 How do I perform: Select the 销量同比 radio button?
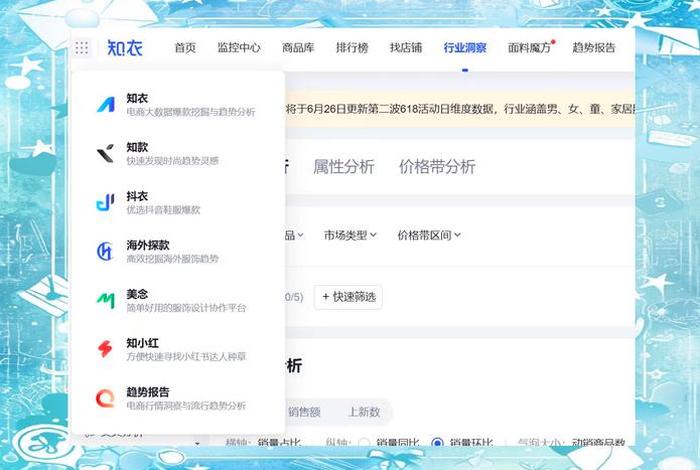(364, 442)
